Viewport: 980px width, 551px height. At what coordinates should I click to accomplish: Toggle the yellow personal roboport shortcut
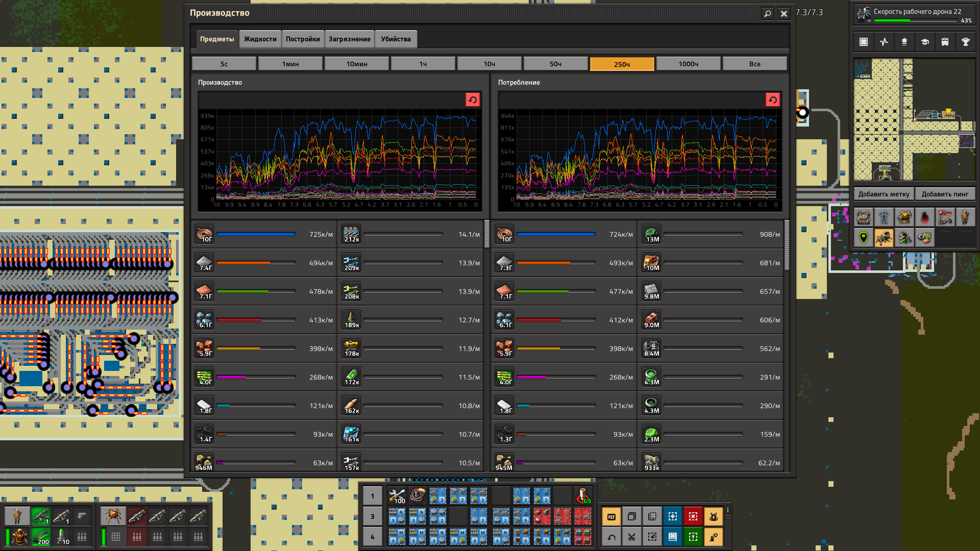pyautogui.click(x=714, y=516)
